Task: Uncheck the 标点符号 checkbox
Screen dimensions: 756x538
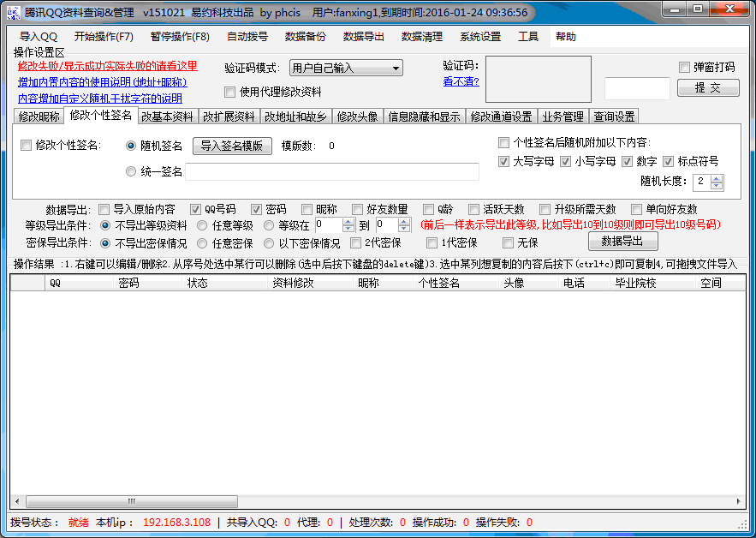Action: point(669,162)
